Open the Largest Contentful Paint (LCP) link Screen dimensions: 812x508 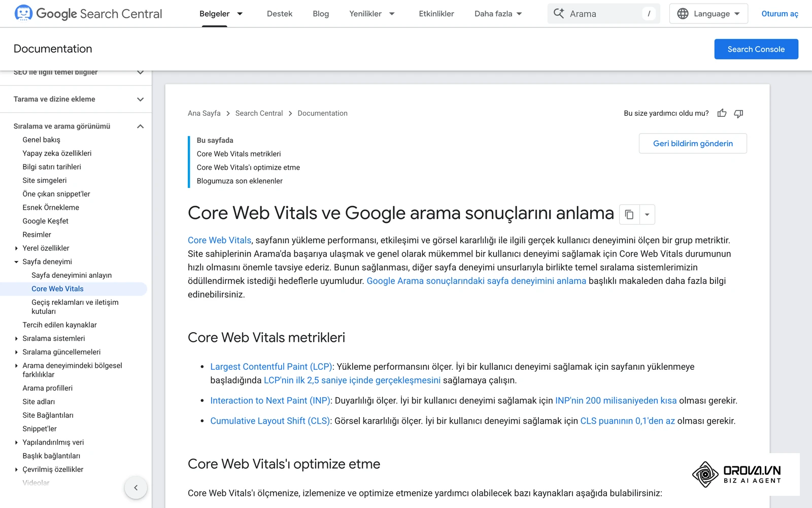point(271,367)
